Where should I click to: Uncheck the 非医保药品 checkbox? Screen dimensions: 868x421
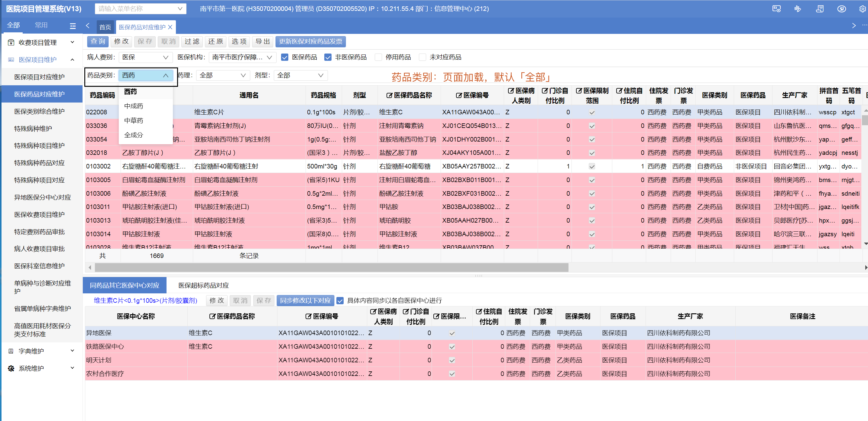click(328, 57)
